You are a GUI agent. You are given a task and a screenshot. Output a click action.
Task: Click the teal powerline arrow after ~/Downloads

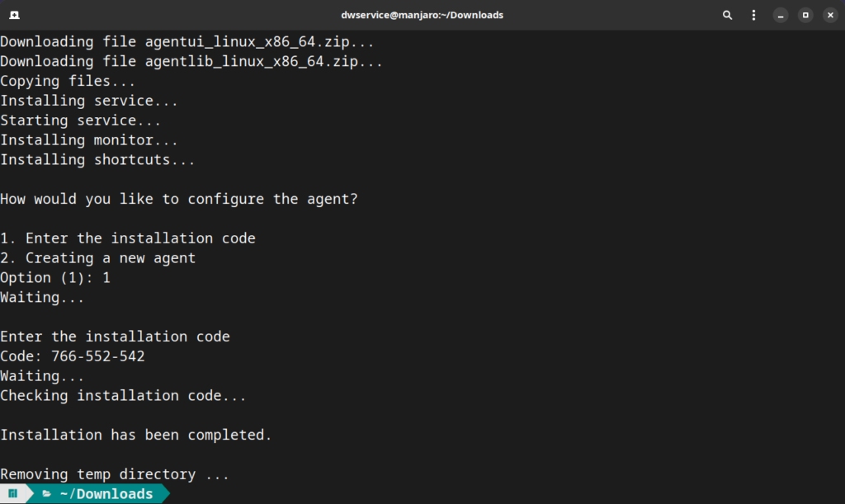[x=163, y=493]
